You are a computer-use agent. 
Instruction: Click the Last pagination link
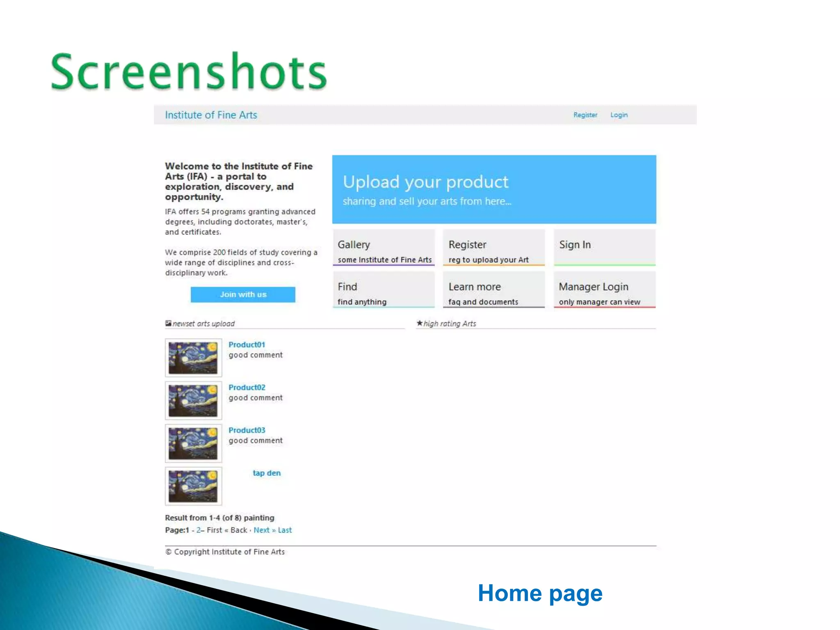(285, 530)
